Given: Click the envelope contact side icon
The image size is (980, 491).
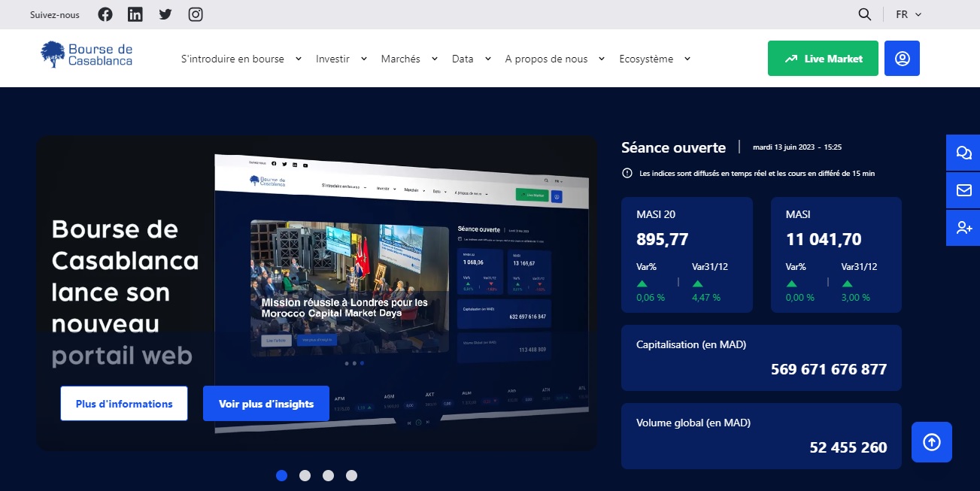Looking at the screenshot, I should point(963,190).
